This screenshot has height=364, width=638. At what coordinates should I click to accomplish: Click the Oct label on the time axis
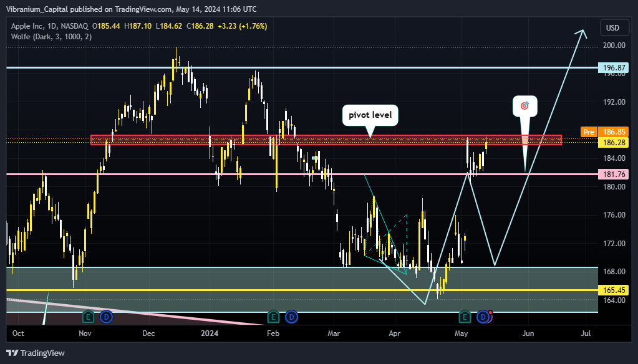pos(18,333)
